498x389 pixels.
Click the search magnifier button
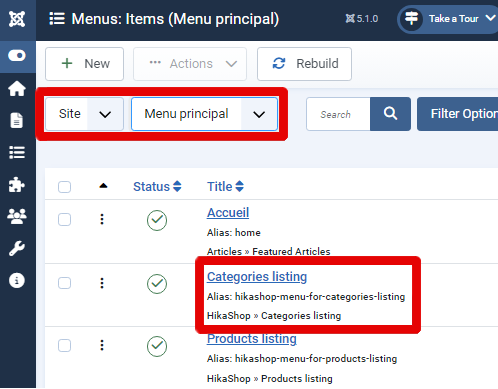[x=390, y=114]
